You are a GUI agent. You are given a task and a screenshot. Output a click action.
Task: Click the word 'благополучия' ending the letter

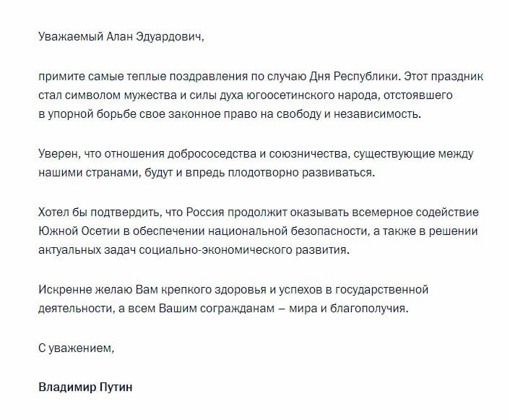(x=368, y=309)
